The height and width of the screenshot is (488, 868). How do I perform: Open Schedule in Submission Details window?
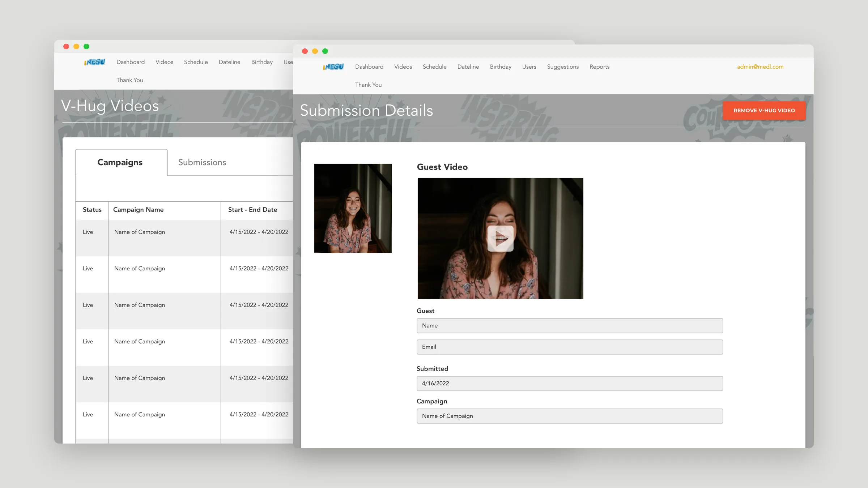click(x=434, y=67)
